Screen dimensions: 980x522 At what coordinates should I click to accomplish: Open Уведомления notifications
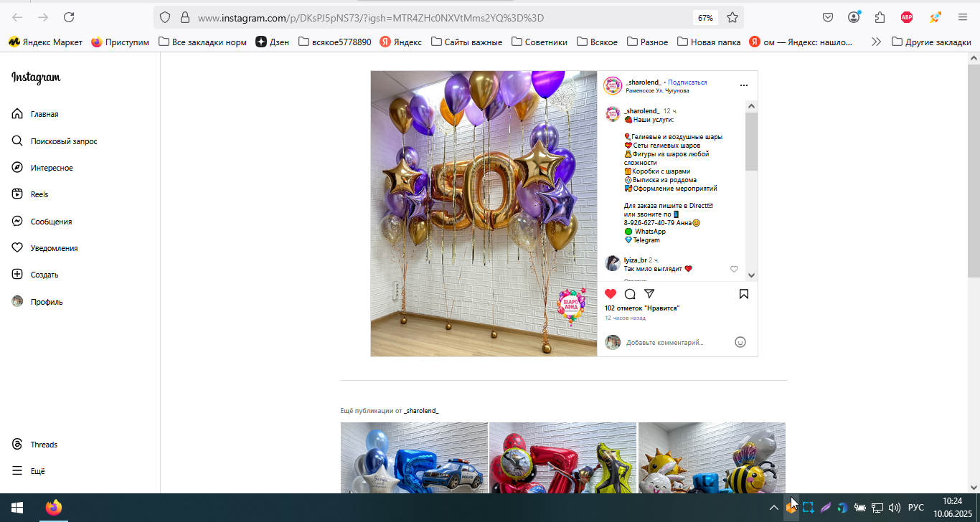pyautogui.click(x=44, y=248)
